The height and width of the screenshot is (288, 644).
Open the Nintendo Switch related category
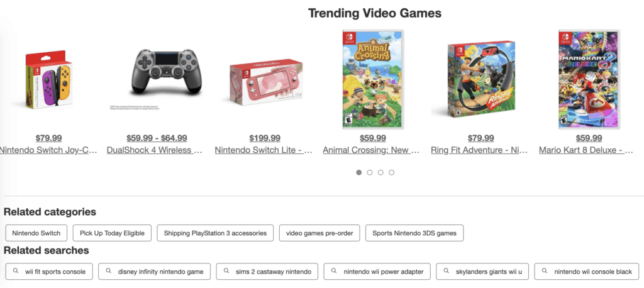(x=36, y=233)
